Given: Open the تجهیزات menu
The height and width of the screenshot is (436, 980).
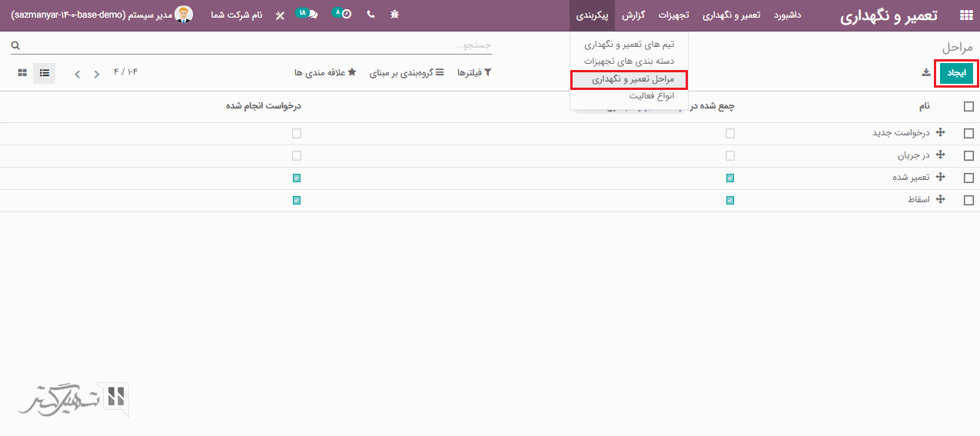Looking at the screenshot, I should point(673,15).
